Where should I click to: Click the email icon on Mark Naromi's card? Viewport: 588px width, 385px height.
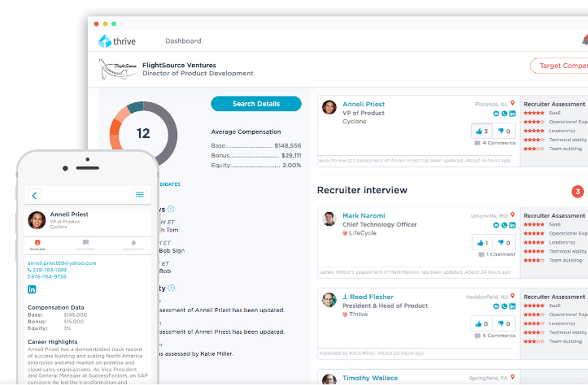click(496, 225)
